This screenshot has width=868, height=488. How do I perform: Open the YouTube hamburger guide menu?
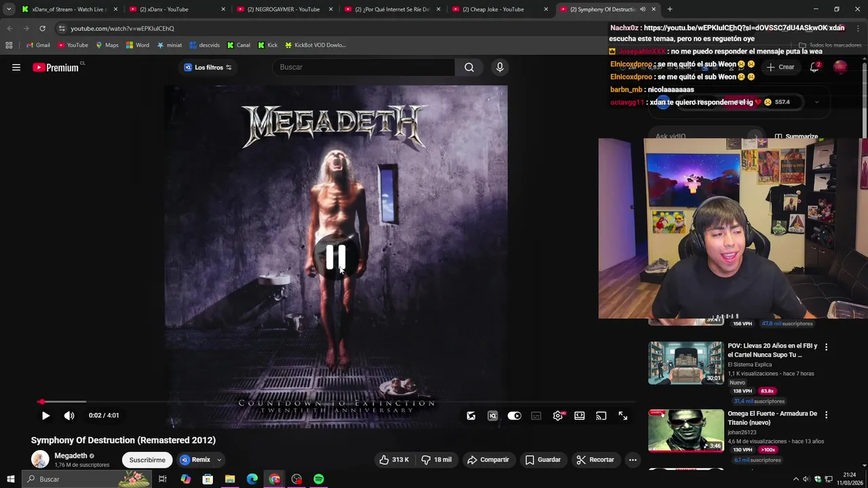pyautogui.click(x=16, y=67)
